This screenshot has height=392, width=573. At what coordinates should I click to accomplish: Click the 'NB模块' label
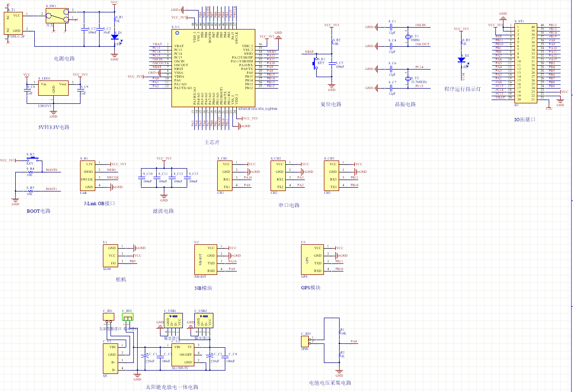pyautogui.click(x=203, y=288)
